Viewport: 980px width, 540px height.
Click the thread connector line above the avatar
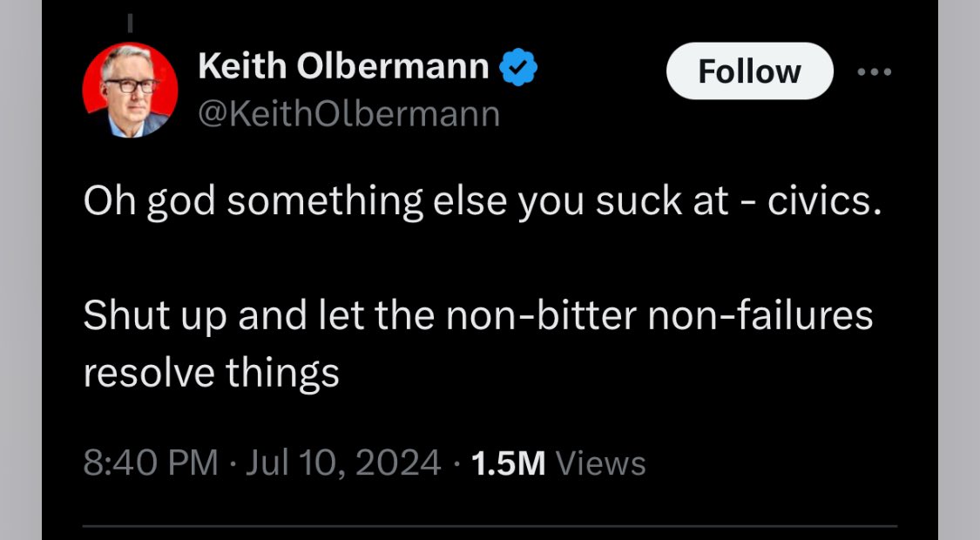[x=130, y=17]
